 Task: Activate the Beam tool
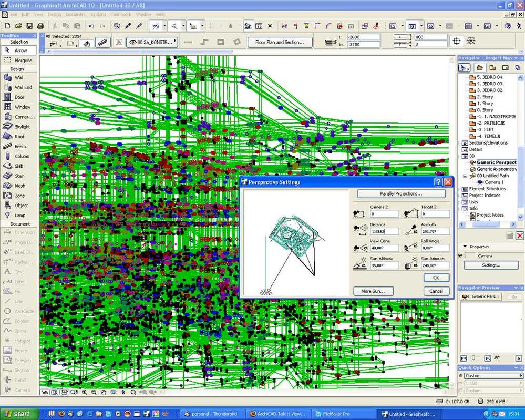point(19,146)
